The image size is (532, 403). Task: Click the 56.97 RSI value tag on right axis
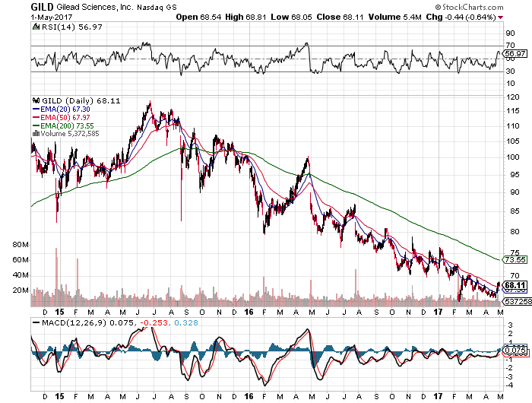pyautogui.click(x=515, y=53)
